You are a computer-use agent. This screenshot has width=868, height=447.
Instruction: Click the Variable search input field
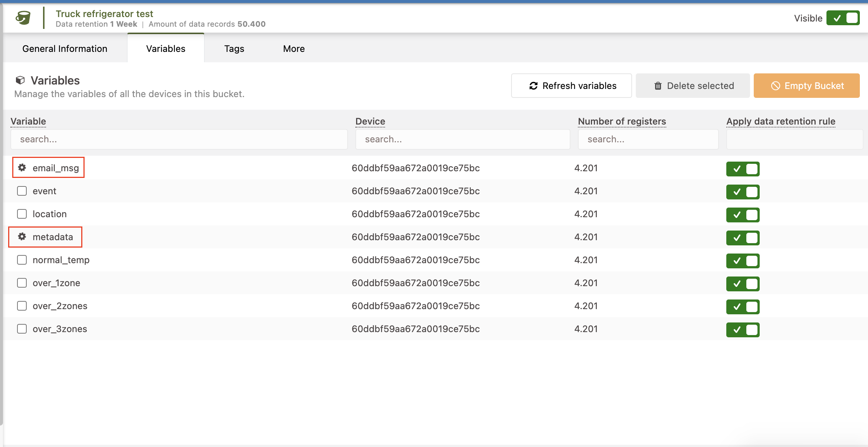point(179,139)
